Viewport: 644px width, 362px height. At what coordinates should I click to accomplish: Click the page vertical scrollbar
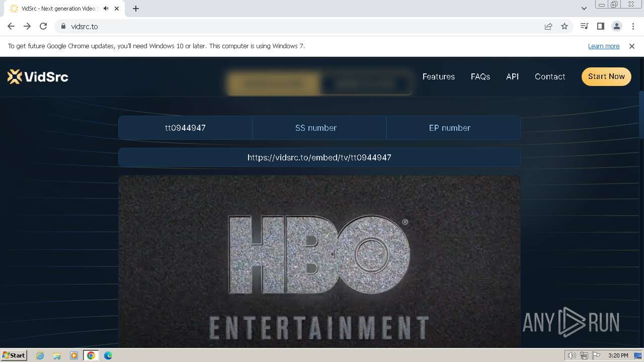[641, 115]
